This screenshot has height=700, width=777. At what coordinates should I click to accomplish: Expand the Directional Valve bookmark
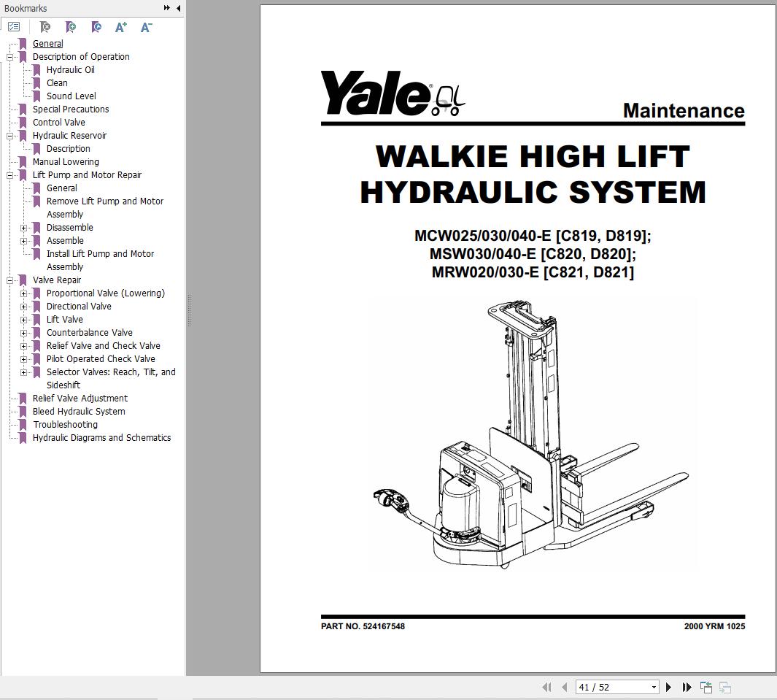[23, 307]
